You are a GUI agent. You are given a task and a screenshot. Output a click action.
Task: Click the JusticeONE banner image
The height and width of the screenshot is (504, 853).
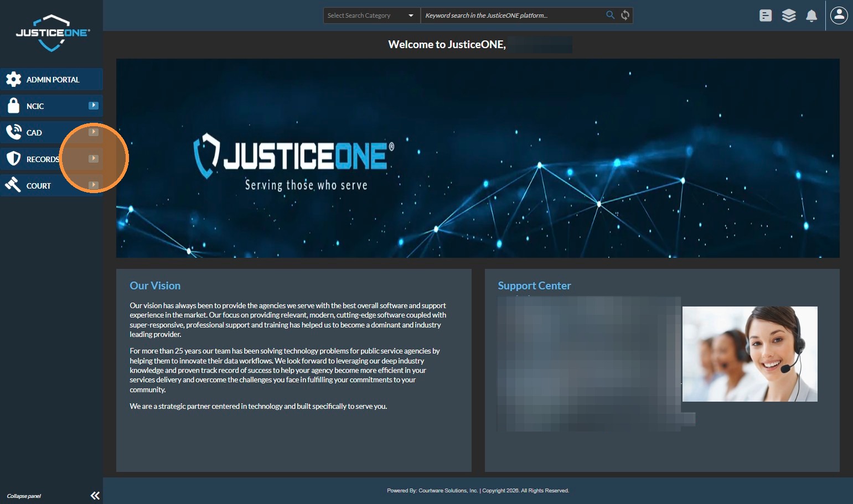[478, 158]
